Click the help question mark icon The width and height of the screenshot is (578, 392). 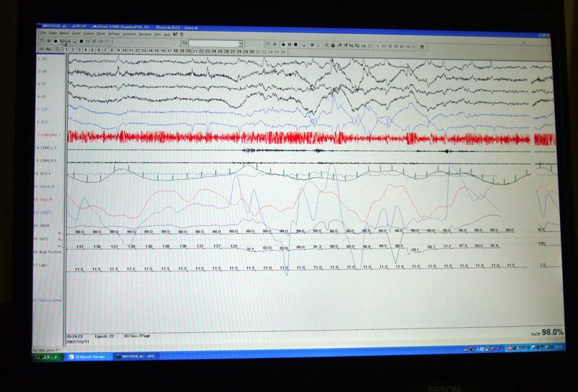182,35
